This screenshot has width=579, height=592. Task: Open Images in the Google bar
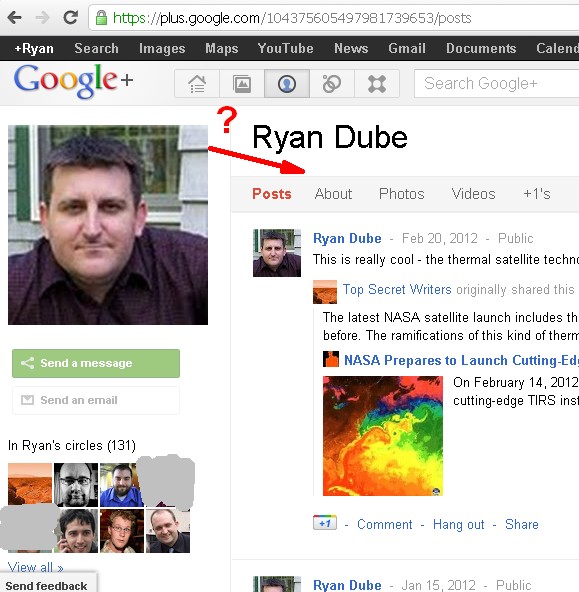click(x=162, y=48)
